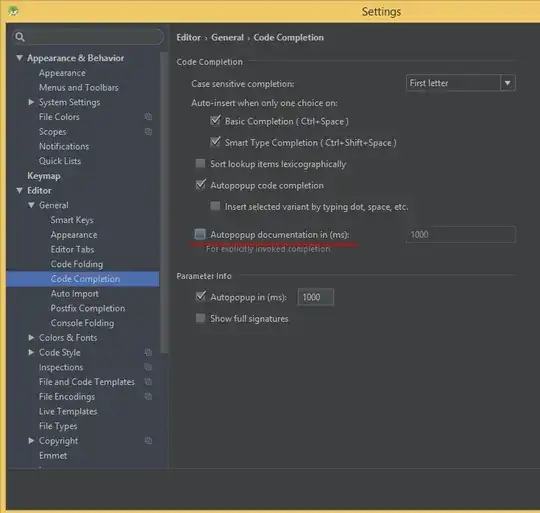Click General in the breadcrumb path
Image resolution: width=540 pixels, height=513 pixels.
(x=227, y=38)
